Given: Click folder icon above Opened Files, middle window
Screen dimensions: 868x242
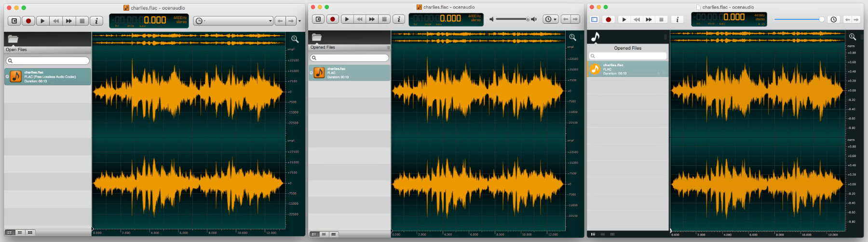Looking at the screenshot, I should [x=317, y=37].
